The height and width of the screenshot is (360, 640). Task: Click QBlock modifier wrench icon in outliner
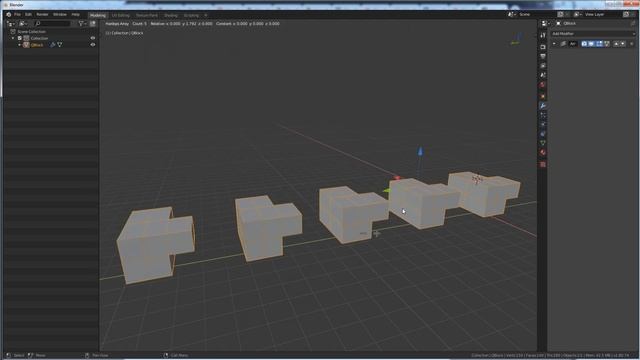pos(52,44)
